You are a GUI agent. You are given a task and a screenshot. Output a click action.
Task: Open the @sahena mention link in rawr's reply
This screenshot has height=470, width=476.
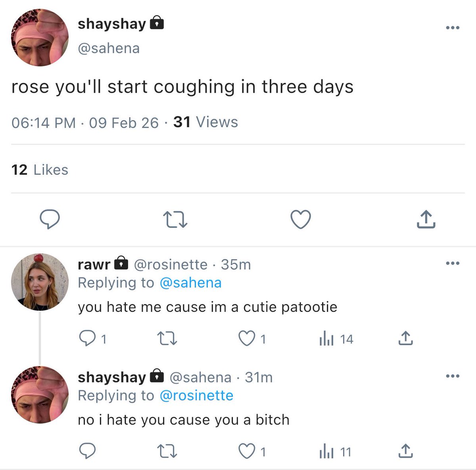coord(190,283)
